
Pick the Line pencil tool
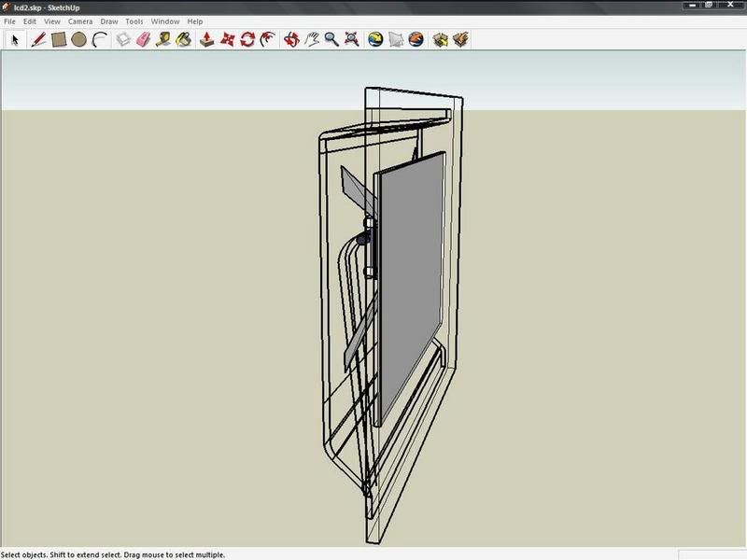click(38, 39)
